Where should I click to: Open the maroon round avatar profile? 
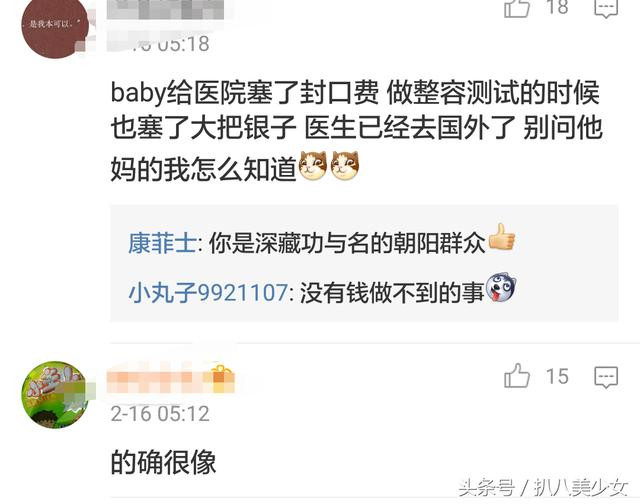(55, 26)
